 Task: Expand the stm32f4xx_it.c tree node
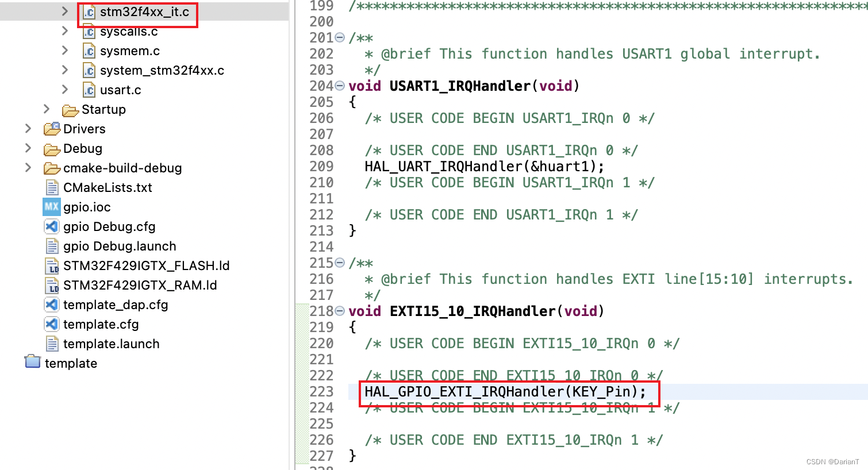tap(65, 11)
